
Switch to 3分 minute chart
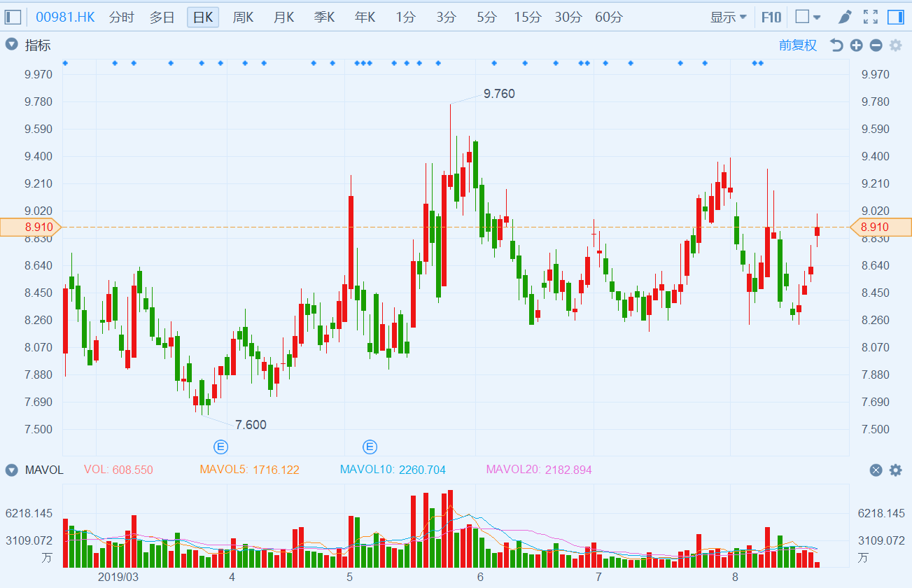pyautogui.click(x=446, y=17)
